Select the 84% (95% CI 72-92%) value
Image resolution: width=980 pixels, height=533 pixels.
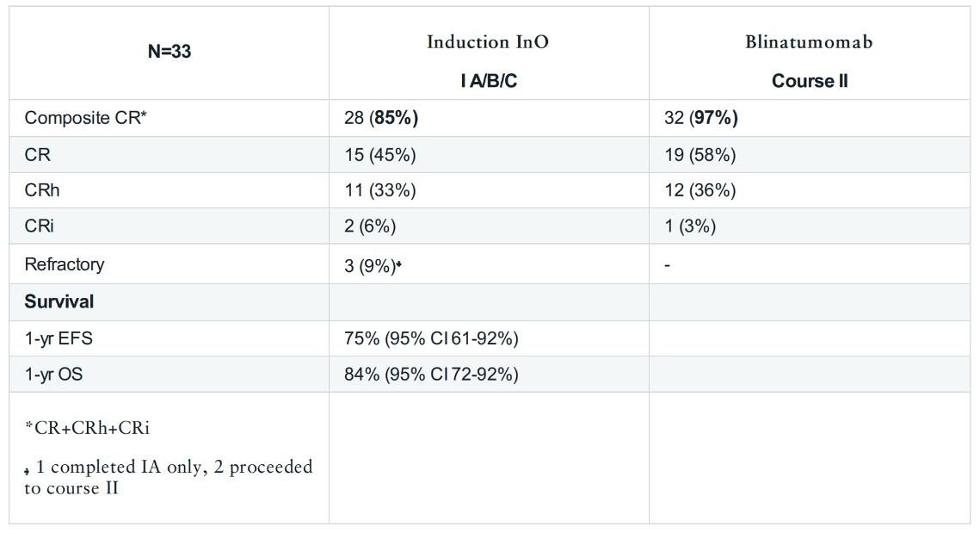click(x=431, y=375)
